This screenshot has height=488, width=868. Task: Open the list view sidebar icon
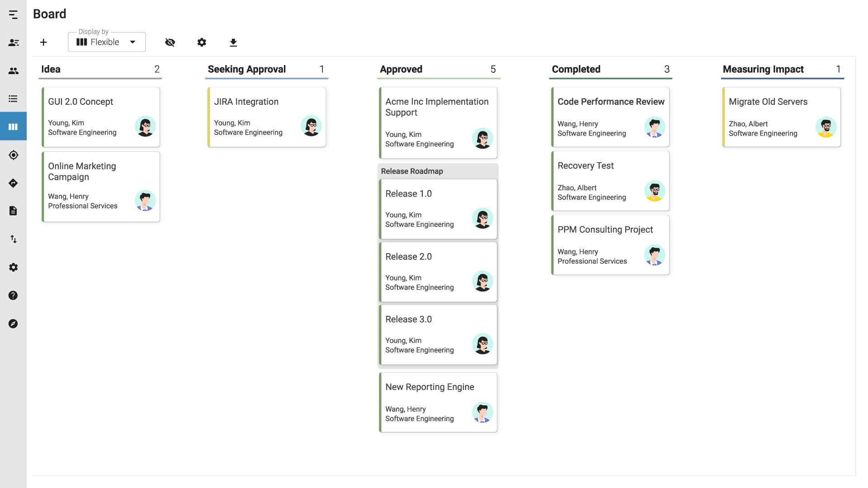pyautogui.click(x=13, y=99)
